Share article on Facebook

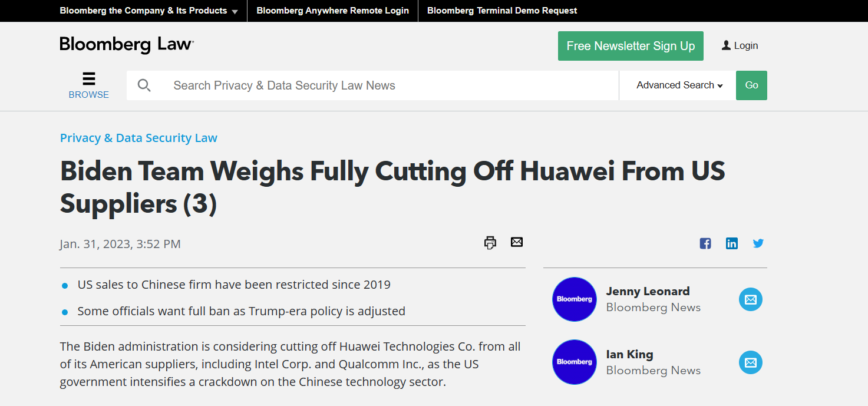point(705,243)
